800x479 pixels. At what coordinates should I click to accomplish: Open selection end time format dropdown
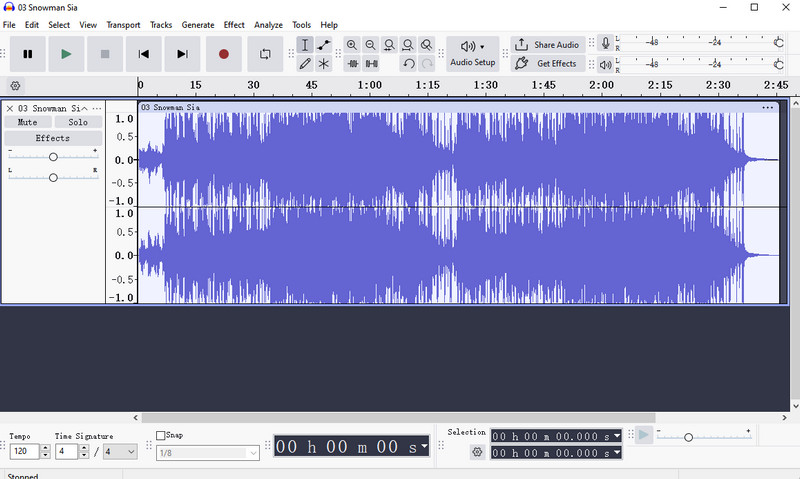tap(617, 452)
